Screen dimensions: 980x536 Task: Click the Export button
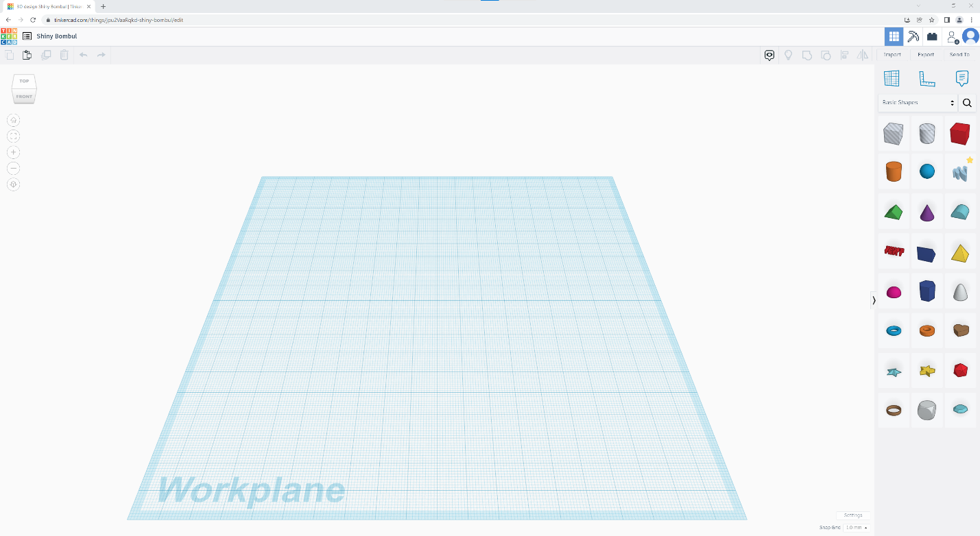click(x=926, y=54)
